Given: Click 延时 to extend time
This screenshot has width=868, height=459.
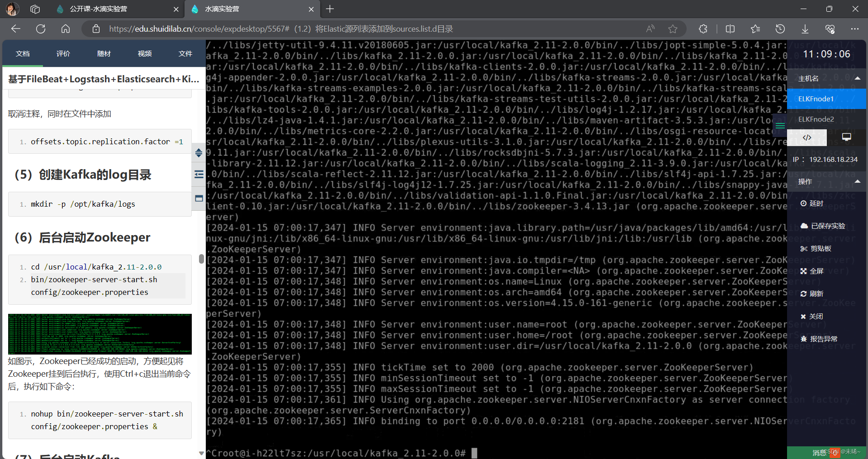Looking at the screenshot, I should point(812,203).
